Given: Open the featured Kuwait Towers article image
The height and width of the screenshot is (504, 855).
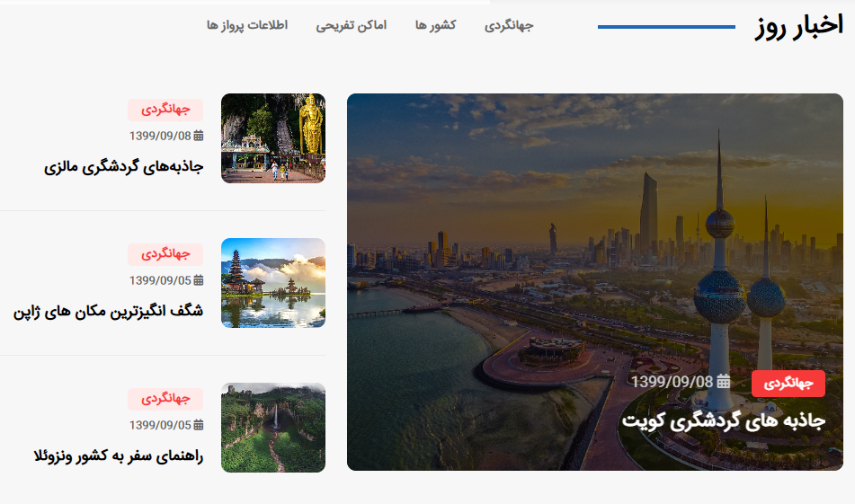Looking at the screenshot, I should tap(595, 282).
